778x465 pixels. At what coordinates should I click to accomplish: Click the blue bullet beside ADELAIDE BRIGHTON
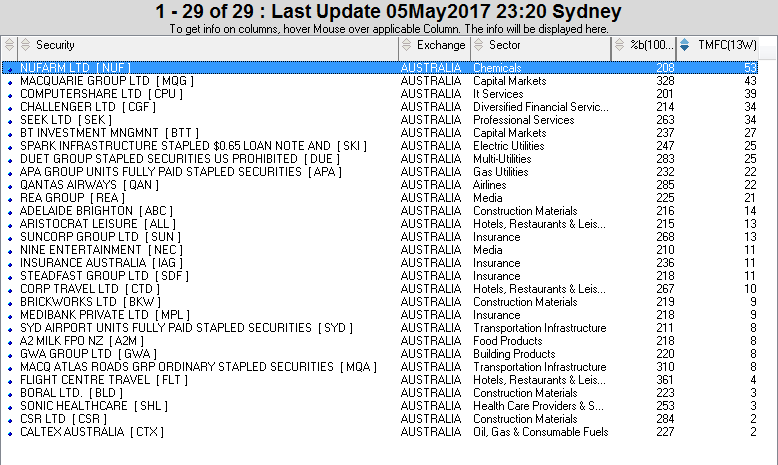tap(10, 212)
